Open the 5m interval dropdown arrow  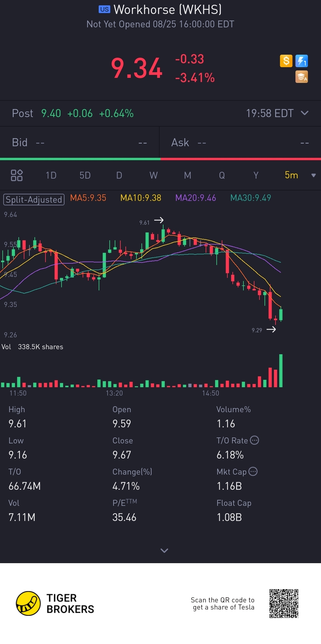pyautogui.click(x=313, y=175)
